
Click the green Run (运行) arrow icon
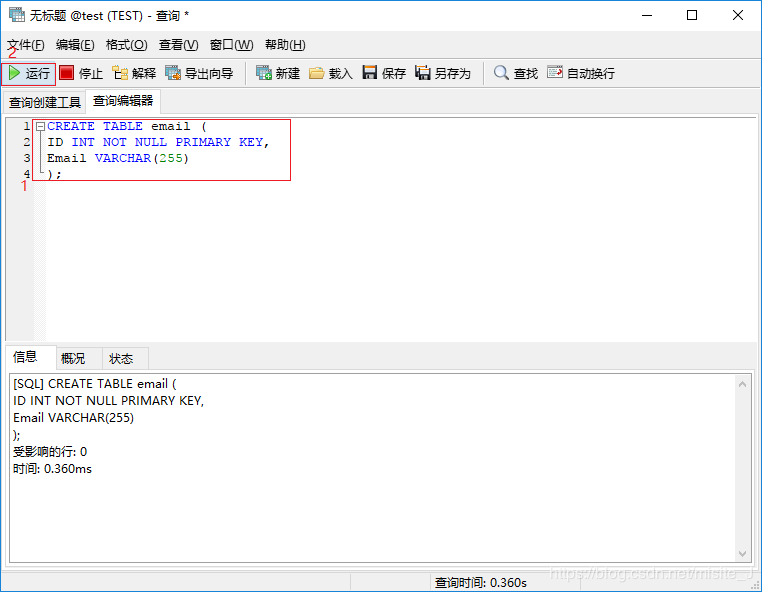click(15, 73)
